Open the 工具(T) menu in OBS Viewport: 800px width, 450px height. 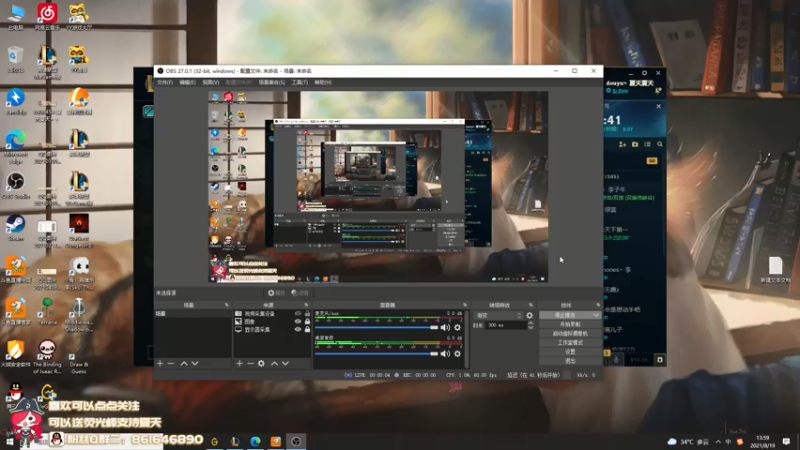click(299, 82)
